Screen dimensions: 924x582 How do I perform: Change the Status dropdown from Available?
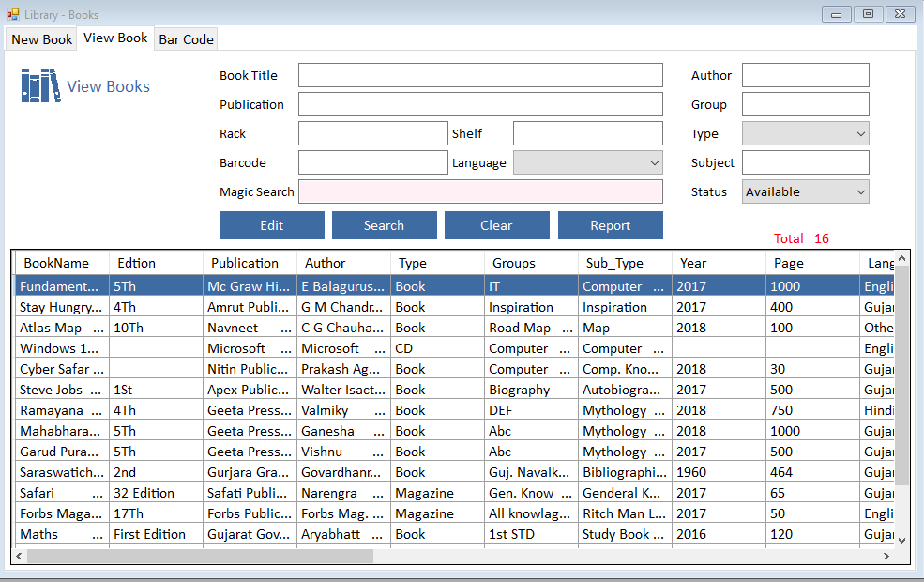805,192
